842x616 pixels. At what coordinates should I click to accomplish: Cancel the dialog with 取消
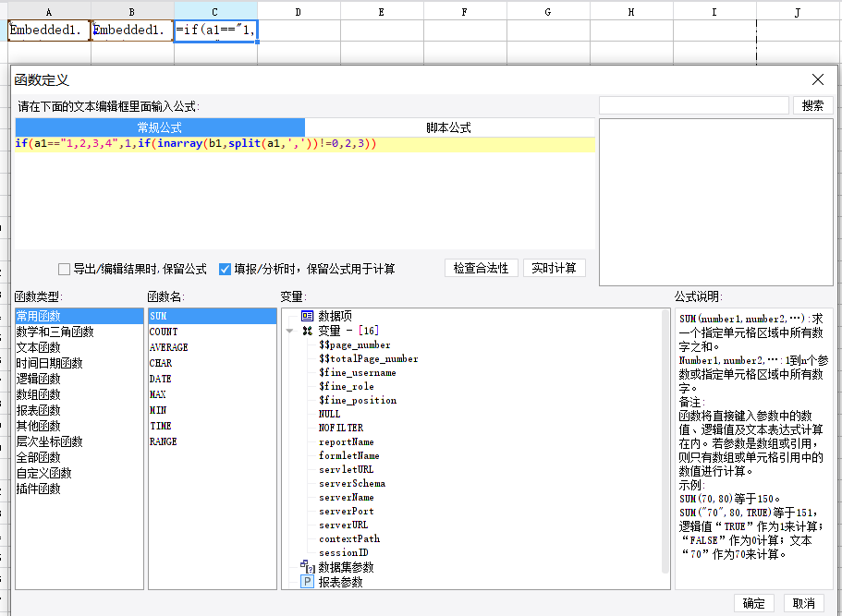pos(804,603)
